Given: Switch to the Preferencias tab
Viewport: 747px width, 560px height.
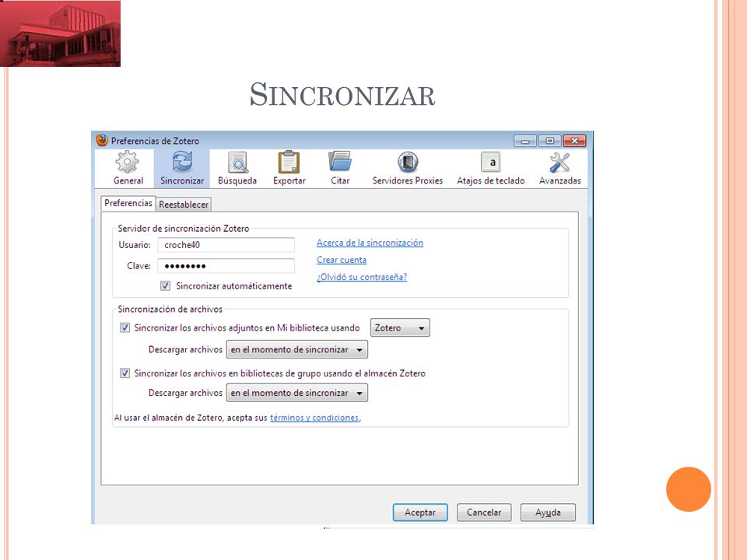Looking at the screenshot, I should [128, 203].
